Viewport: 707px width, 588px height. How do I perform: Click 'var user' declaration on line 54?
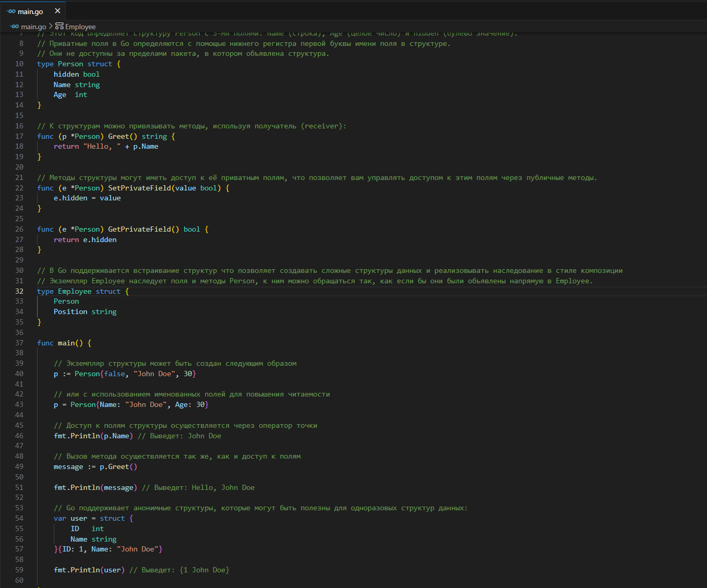point(70,518)
